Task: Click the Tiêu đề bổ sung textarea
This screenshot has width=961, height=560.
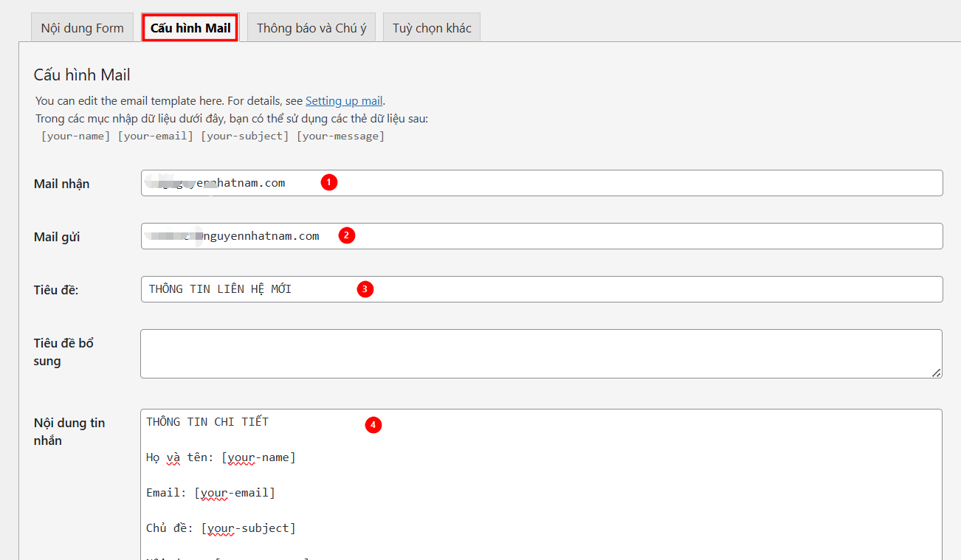Action: click(x=542, y=353)
